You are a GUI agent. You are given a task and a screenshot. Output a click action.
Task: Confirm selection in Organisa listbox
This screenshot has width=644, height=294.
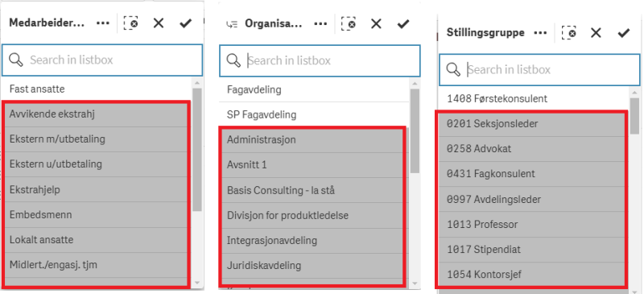404,24
